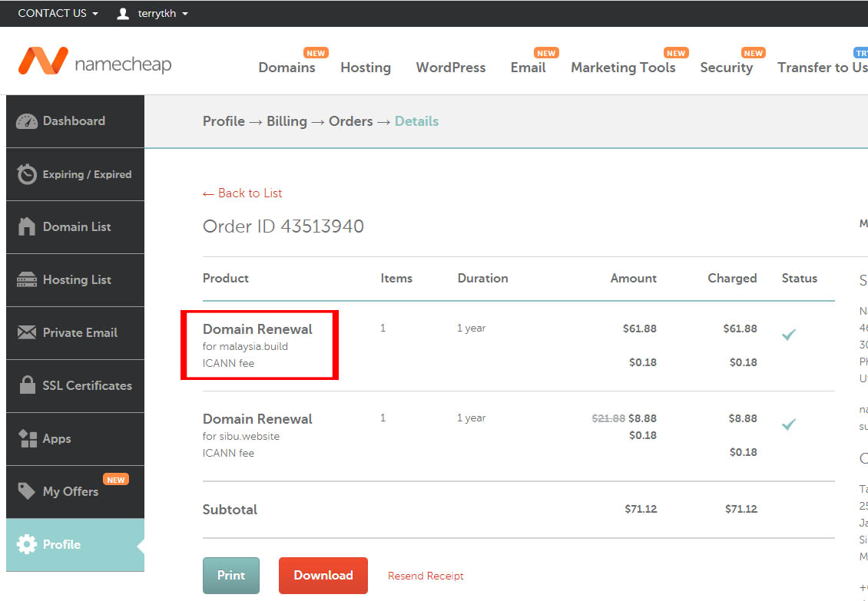
Task: Click the 'for malaysia.build' text
Action: tap(245, 346)
